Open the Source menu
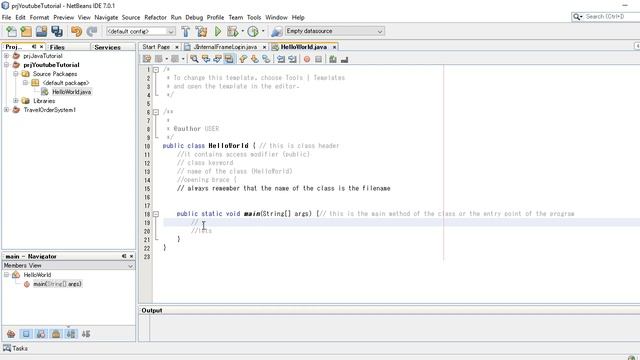The image size is (640, 360). [131, 18]
